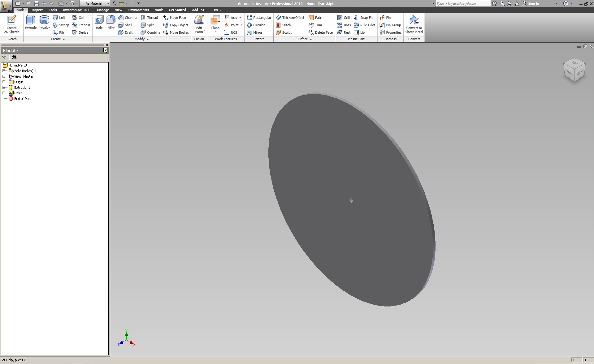Open the Help question mark icon
This screenshot has width=594, height=364.
tap(566, 3)
